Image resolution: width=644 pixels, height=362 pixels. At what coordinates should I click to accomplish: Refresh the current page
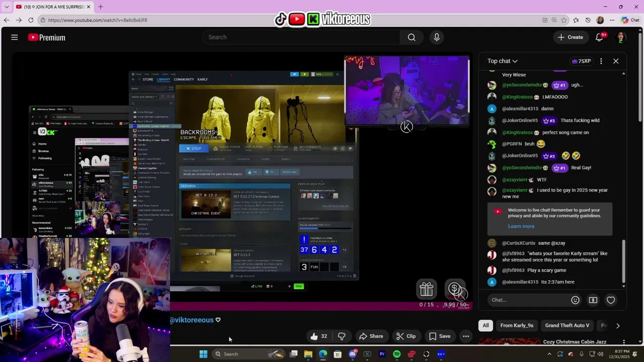[31, 20]
